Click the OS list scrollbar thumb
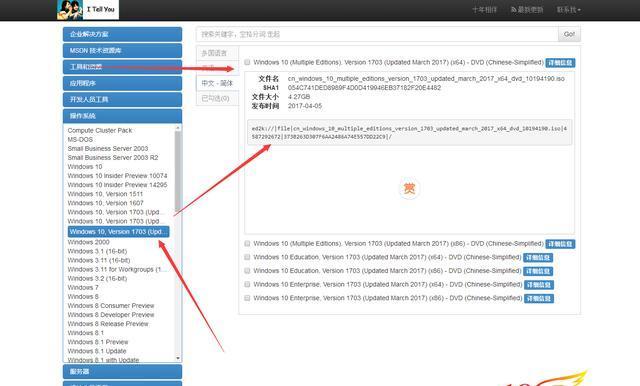 pos(178,171)
